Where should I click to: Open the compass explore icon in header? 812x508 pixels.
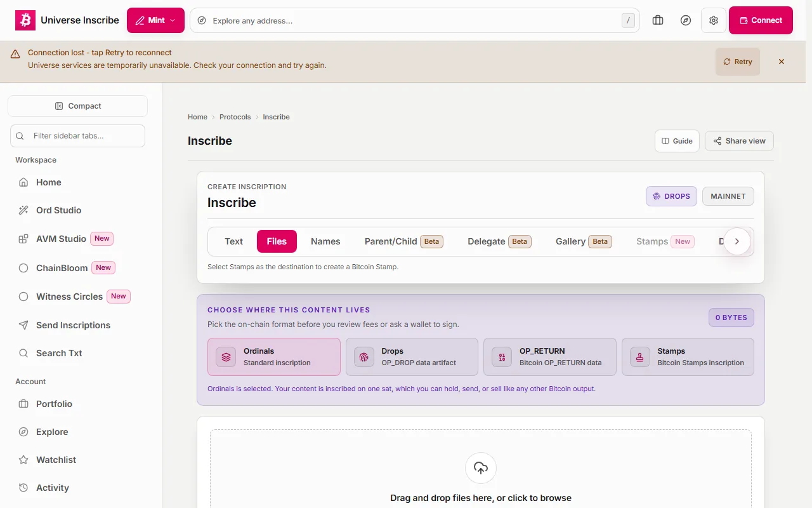pos(686,20)
